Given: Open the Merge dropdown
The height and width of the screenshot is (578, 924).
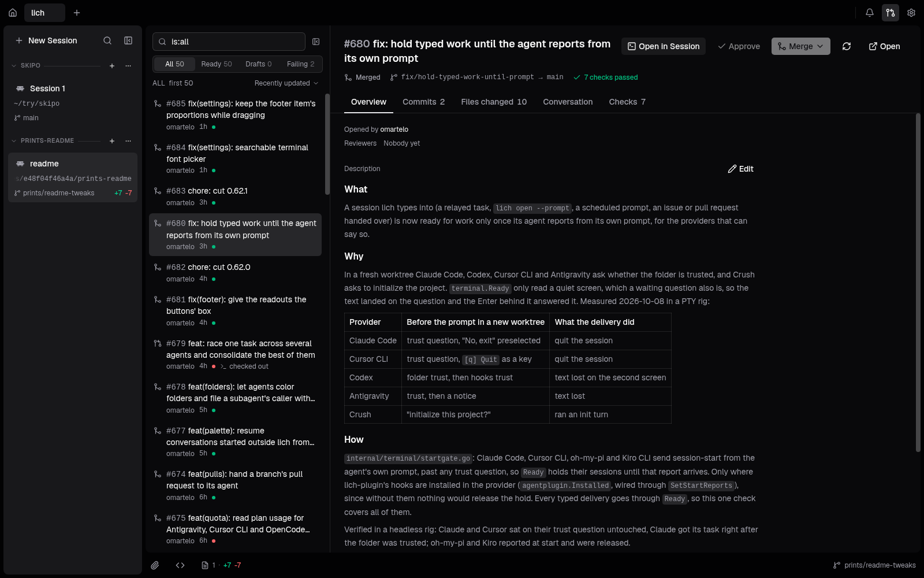Looking at the screenshot, I should tap(801, 46).
